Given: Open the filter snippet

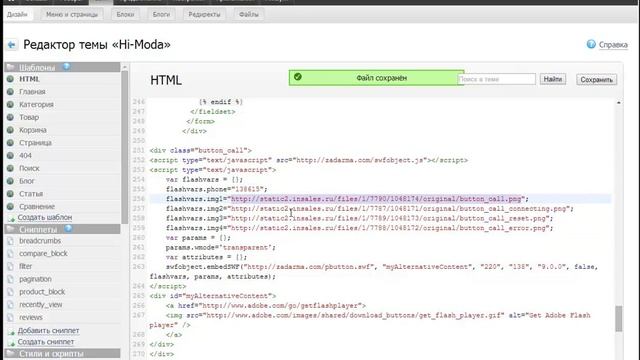Looking at the screenshot, I should 25,266.
